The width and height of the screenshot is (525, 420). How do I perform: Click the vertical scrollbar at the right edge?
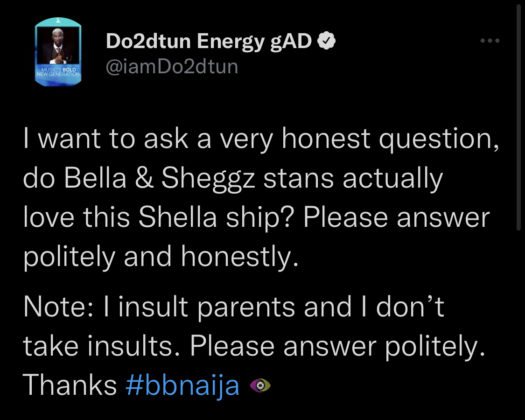pos(519,117)
